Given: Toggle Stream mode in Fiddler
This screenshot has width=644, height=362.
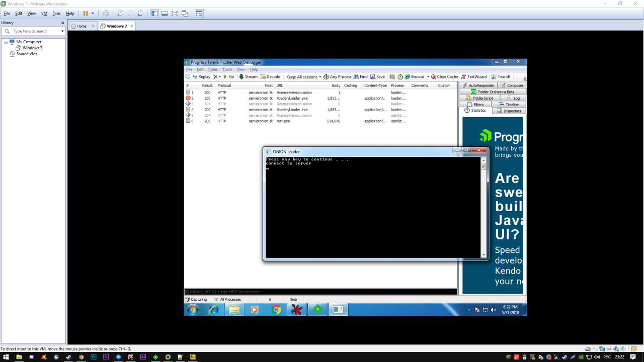Looking at the screenshot, I should (x=248, y=77).
